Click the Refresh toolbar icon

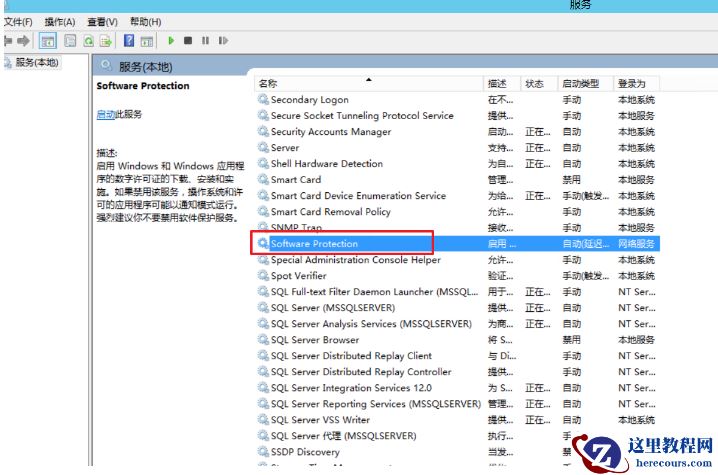coord(88,41)
